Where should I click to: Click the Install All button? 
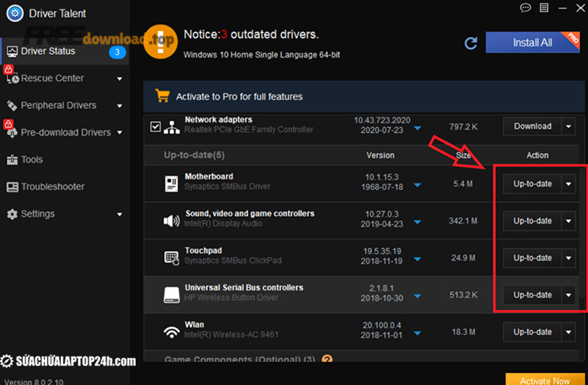point(532,42)
